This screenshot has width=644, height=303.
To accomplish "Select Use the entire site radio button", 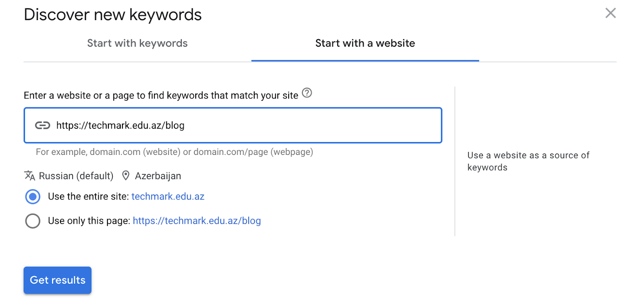I will click(33, 197).
